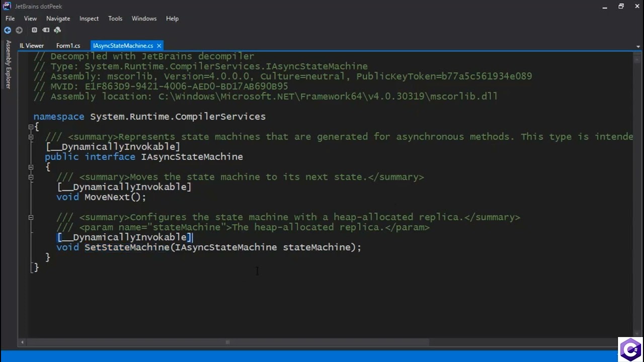644x362 pixels.
Task: Click the dotPeek application logo
Action: point(7,6)
